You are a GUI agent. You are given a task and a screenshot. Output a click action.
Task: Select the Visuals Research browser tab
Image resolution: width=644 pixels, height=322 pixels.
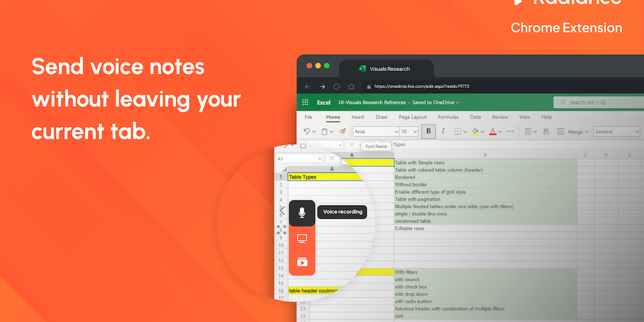(387, 69)
